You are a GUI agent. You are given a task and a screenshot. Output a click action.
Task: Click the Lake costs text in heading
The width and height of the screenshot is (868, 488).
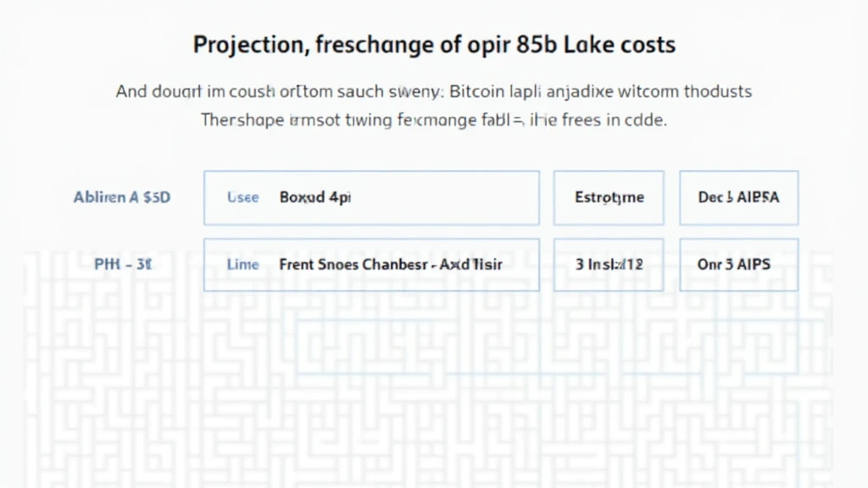point(626,44)
